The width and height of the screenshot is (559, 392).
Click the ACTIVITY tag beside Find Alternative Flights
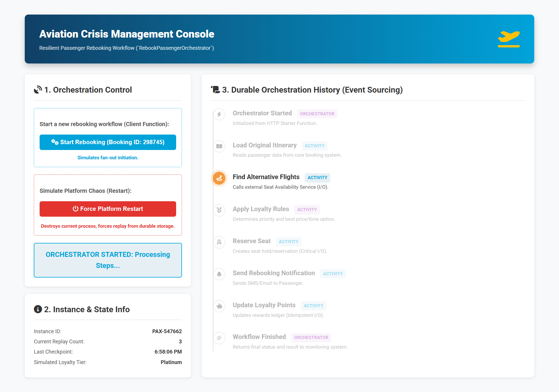[x=317, y=178]
